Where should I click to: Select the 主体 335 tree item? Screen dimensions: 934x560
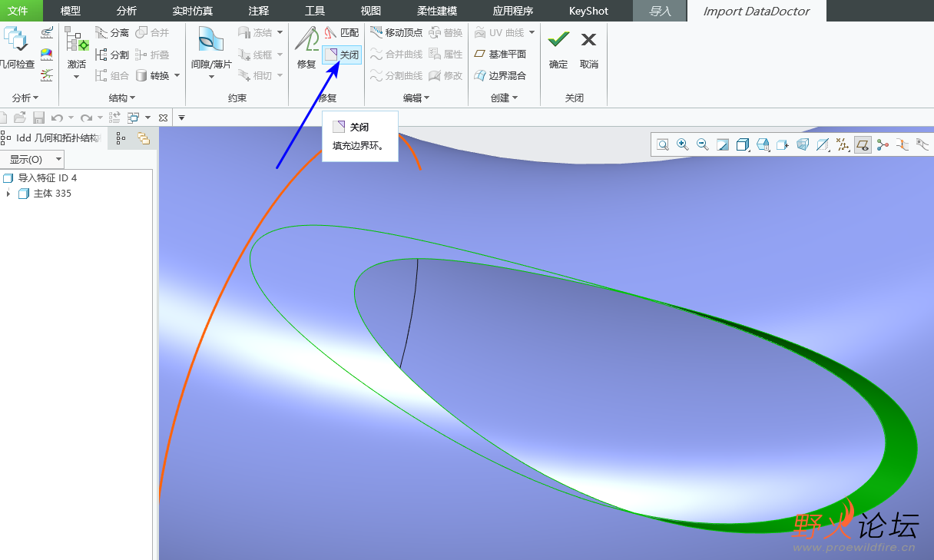[x=45, y=194]
